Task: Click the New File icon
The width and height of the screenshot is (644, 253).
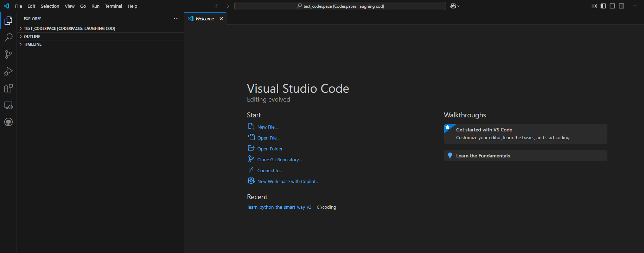Action: 251,126
